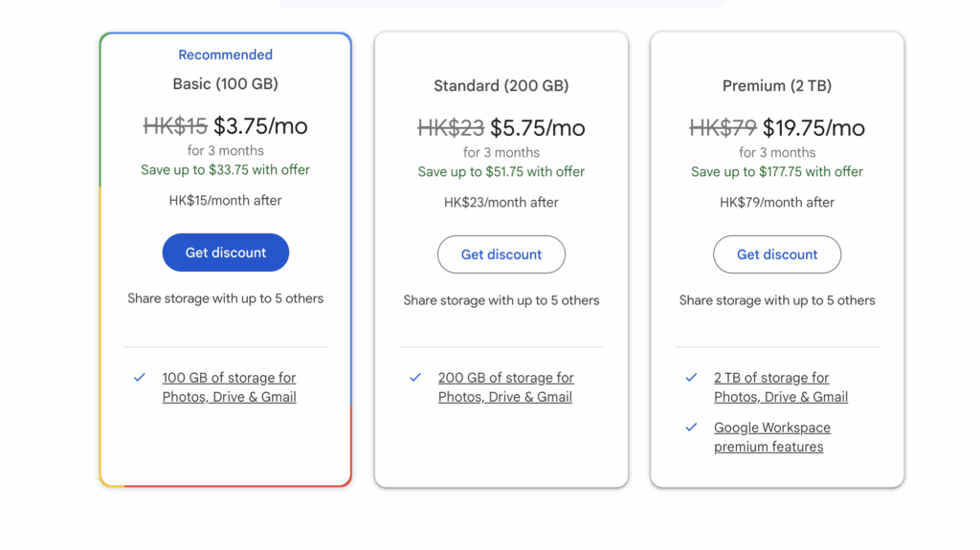Image resolution: width=980 pixels, height=550 pixels.
Task: Click Save up to $177.75 offer text
Action: 776,172
